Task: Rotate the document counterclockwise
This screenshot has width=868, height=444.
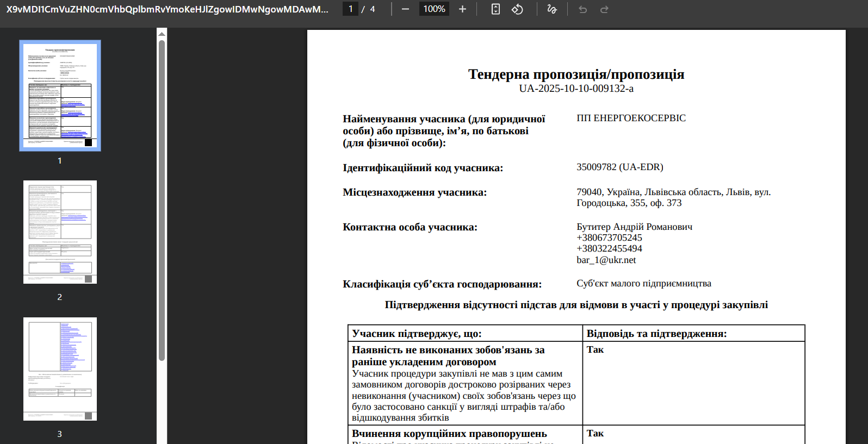Action: 517,9
